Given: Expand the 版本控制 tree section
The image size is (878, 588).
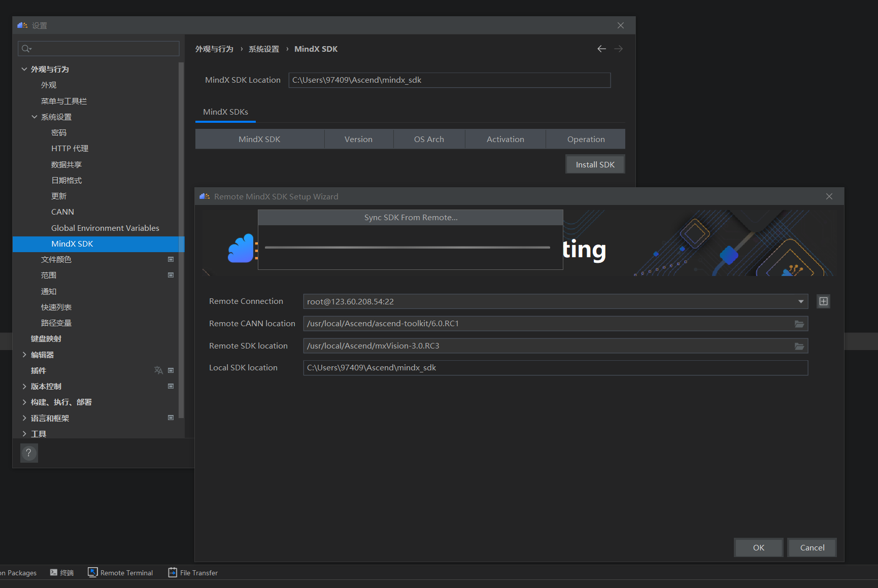Looking at the screenshot, I should pos(24,386).
